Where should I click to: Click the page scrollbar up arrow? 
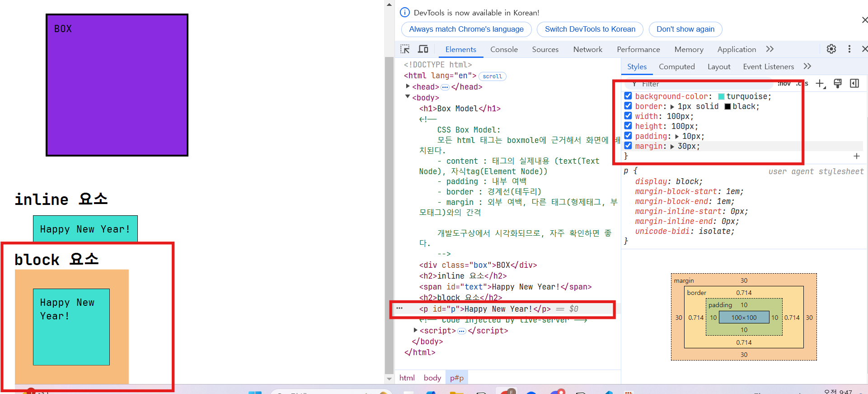389,5
